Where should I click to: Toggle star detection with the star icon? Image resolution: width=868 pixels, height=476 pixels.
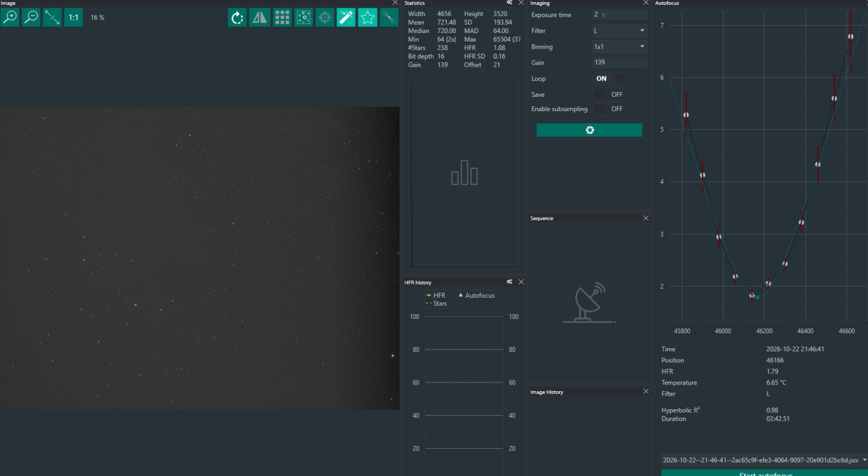pyautogui.click(x=368, y=18)
